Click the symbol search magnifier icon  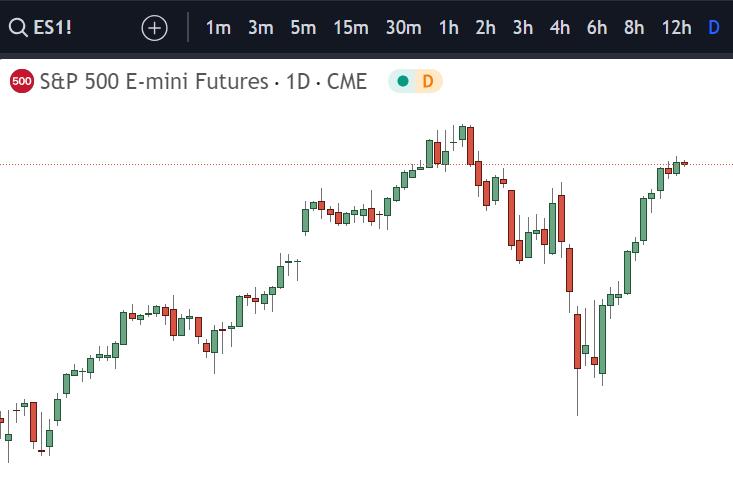coord(17,28)
